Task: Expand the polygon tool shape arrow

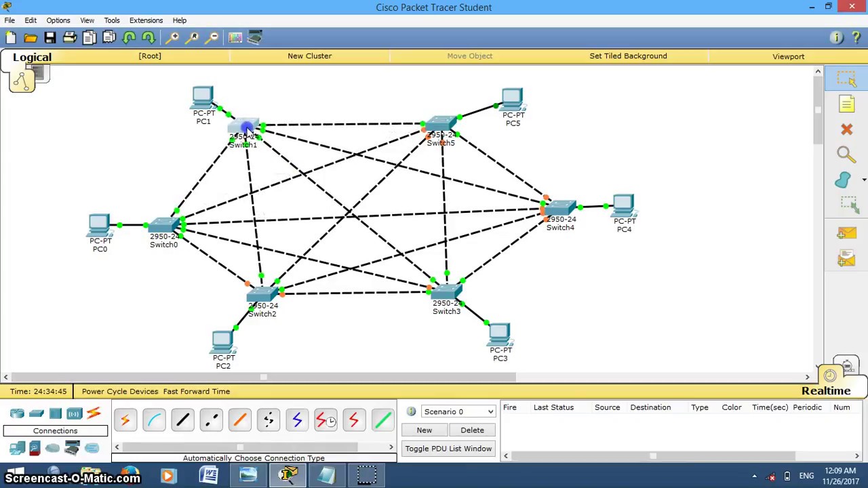Action: (864, 180)
